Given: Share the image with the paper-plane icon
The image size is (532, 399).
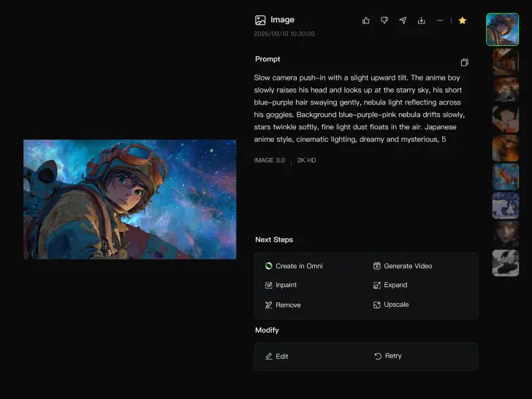Looking at the screenshot, I should pyautogui.click(x=403, y=20).
